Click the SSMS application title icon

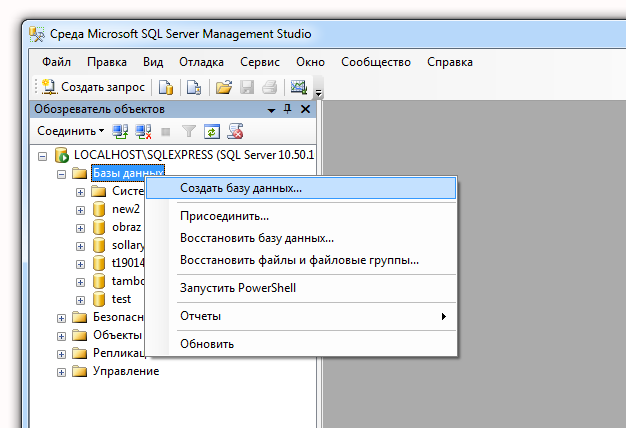coord(37,34)
